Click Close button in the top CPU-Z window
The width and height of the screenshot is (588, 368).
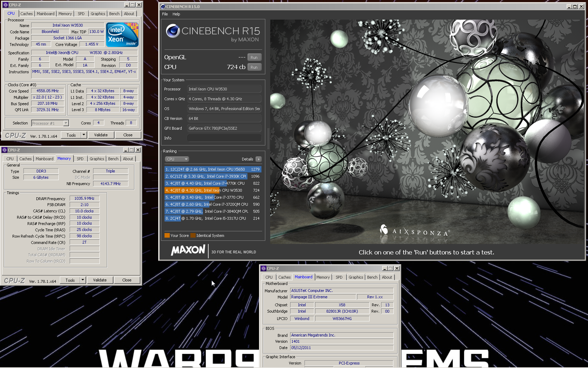coord(128,135)
